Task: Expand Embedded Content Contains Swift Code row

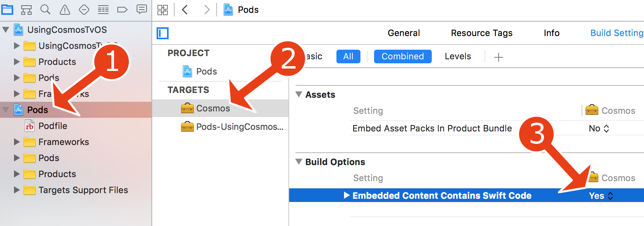Action: tap(347, 196)
